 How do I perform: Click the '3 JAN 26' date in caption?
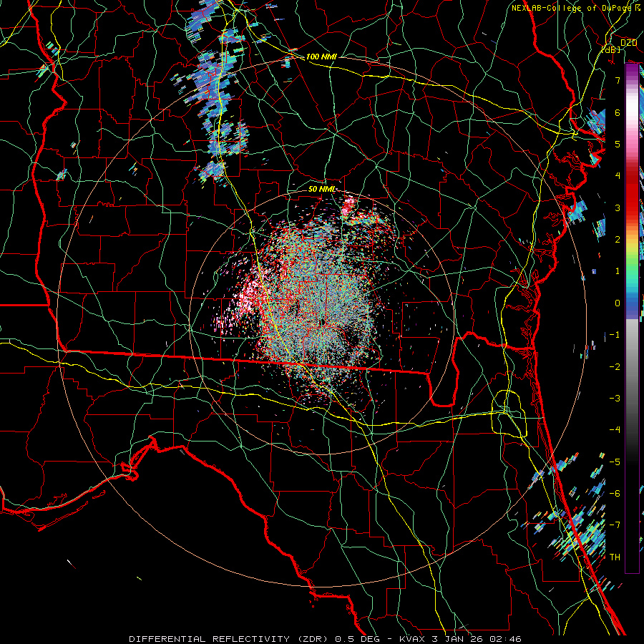[457, 639]
